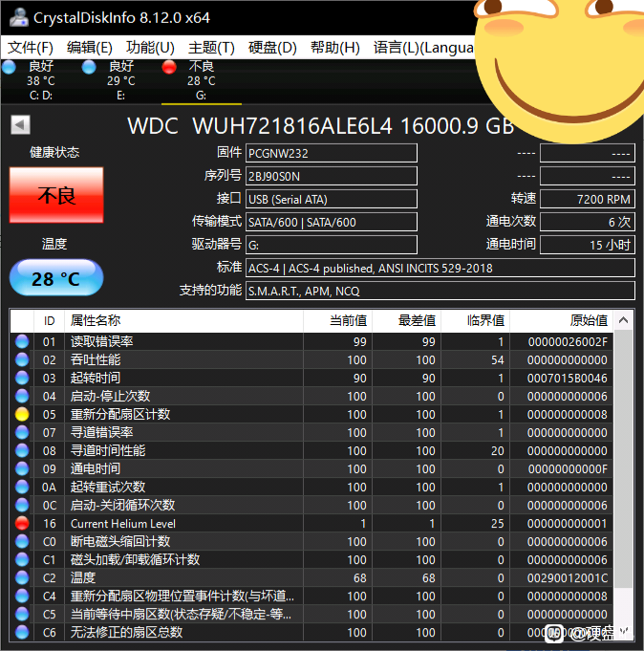The width and height of the screenshot is (644, 651).
Task: Click the CrystalDiskInfo app icon in title bar
Action: (x=19, y=17)
